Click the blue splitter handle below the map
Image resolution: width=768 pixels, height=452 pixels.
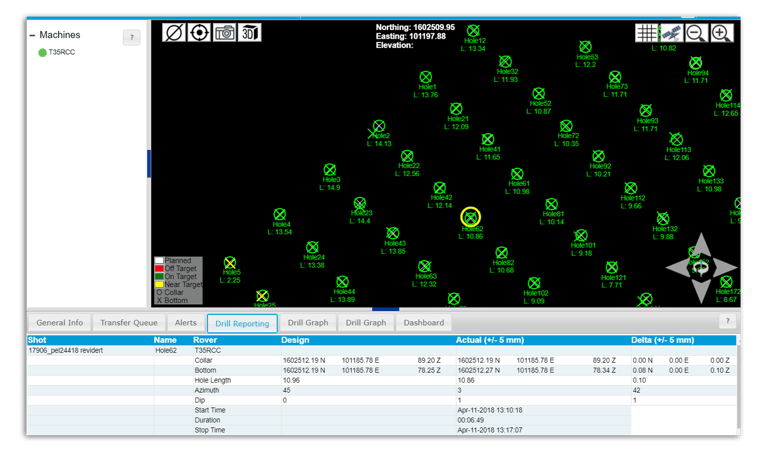pyautogui.click(x=385, y=309)
